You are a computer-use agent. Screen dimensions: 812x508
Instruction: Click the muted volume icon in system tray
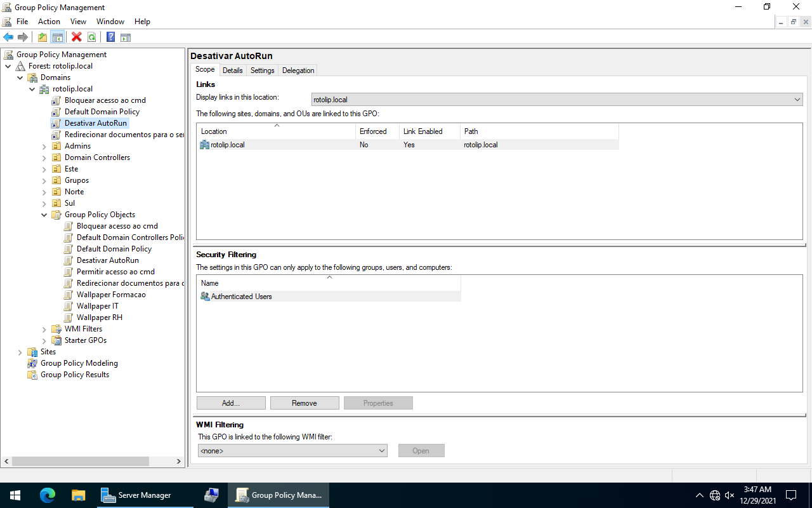730,495
